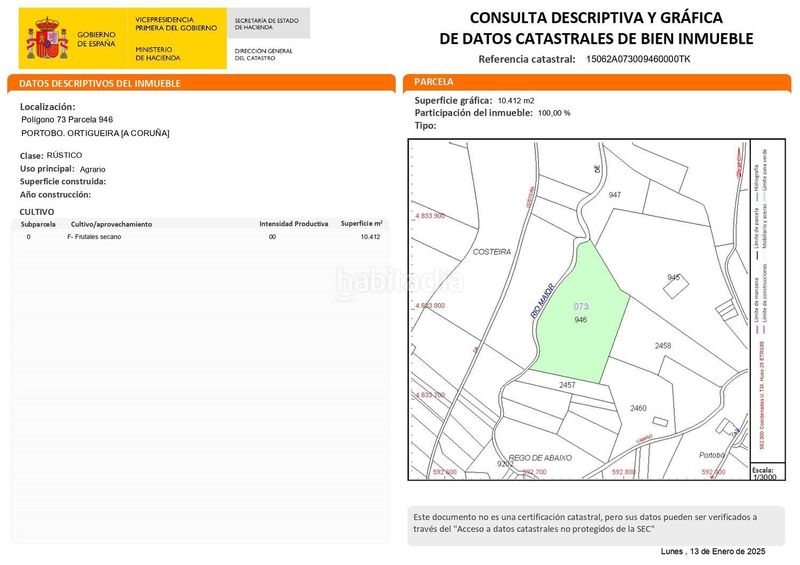Click the '4.833.900' coordinate label
The image size is (800, 565).
[x=430, y=216]
